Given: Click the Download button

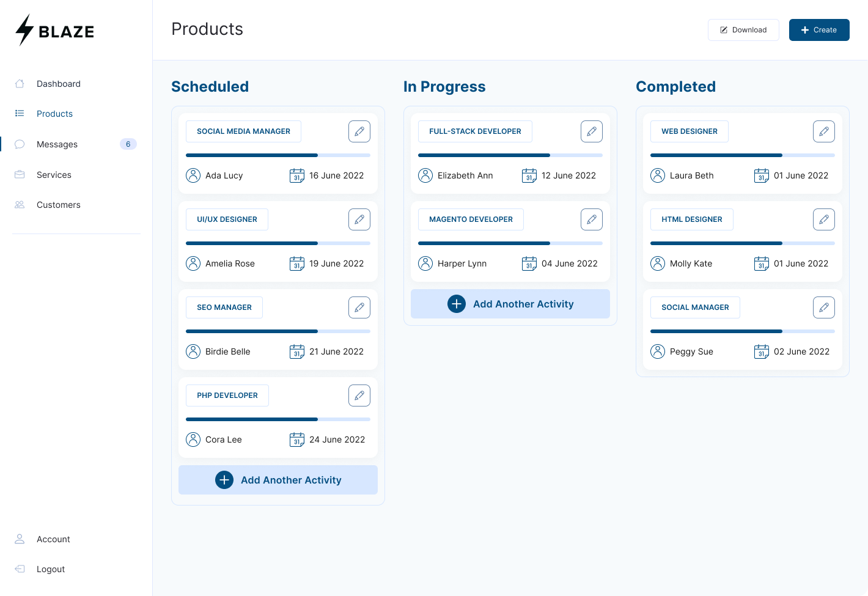Looking at the screenshot, I should (743, 29).
